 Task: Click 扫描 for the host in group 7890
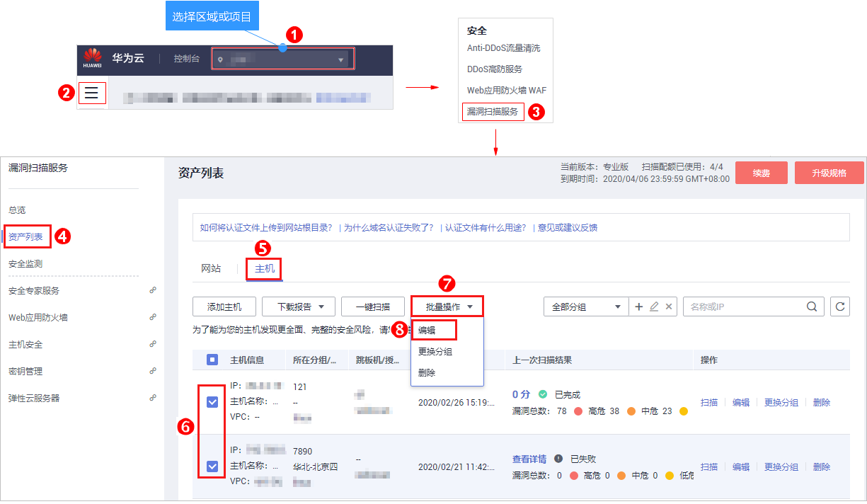pos(709,466)
